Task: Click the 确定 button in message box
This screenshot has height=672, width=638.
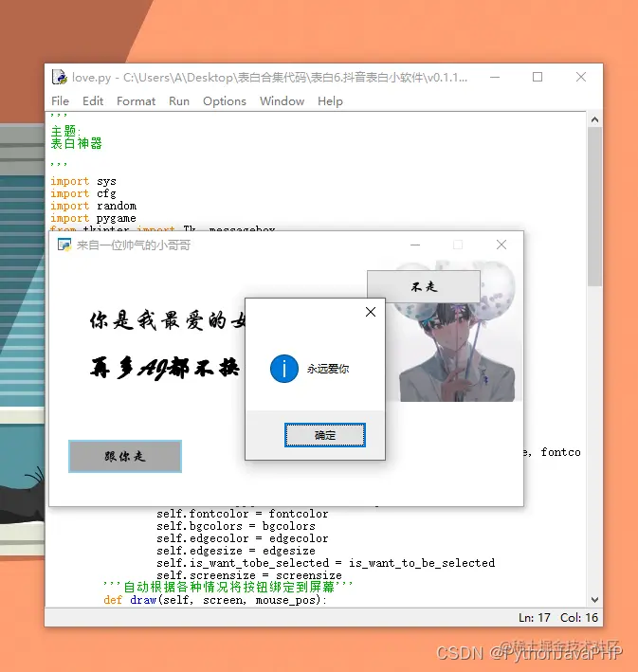Action: pyautogui.click(x=325, y=435)
